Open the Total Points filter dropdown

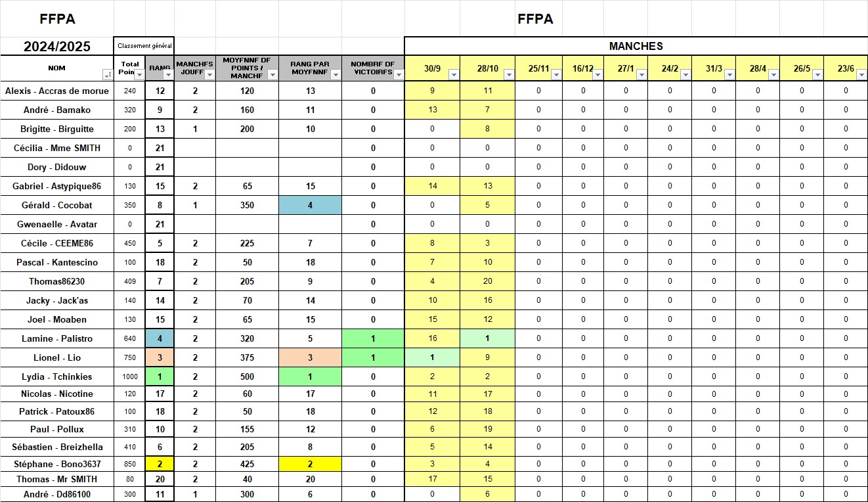(139, 75)
